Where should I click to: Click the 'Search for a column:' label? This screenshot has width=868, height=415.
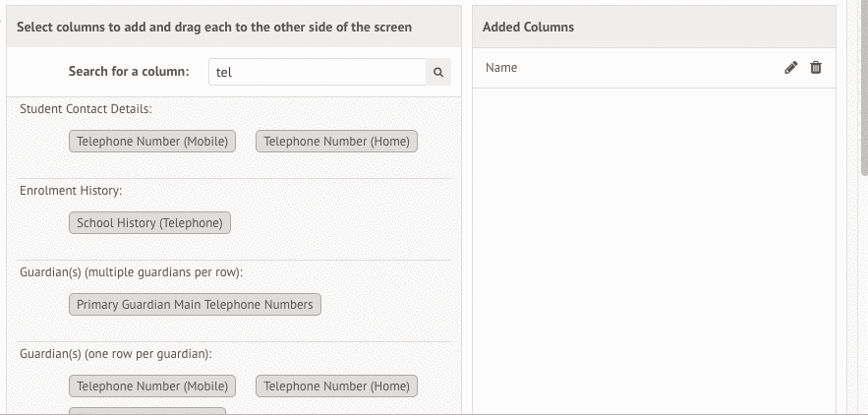(128, 72)
